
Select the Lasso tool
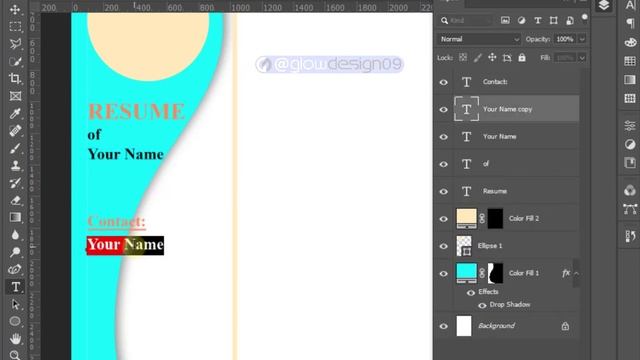click(15, 44)
